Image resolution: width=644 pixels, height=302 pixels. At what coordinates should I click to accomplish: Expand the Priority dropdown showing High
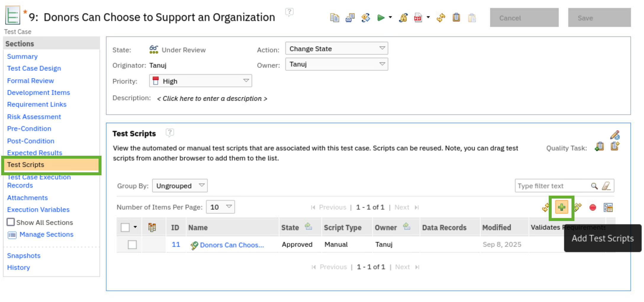click(200, 81)
